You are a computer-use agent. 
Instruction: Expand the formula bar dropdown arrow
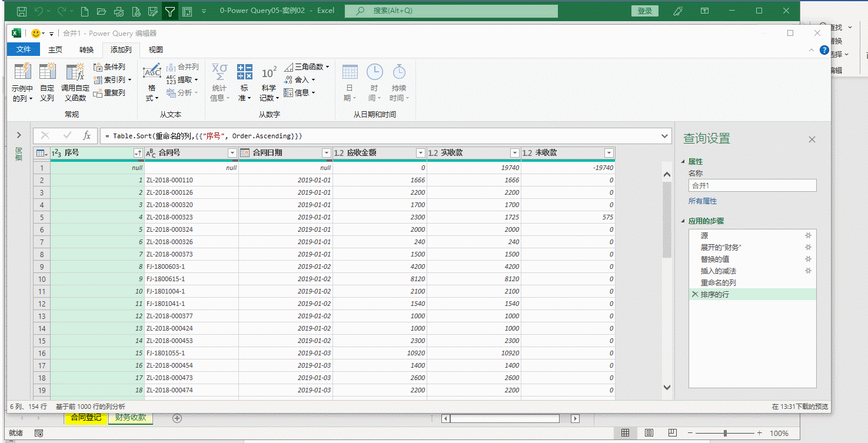pyautogui.click(x=665, y=136)
